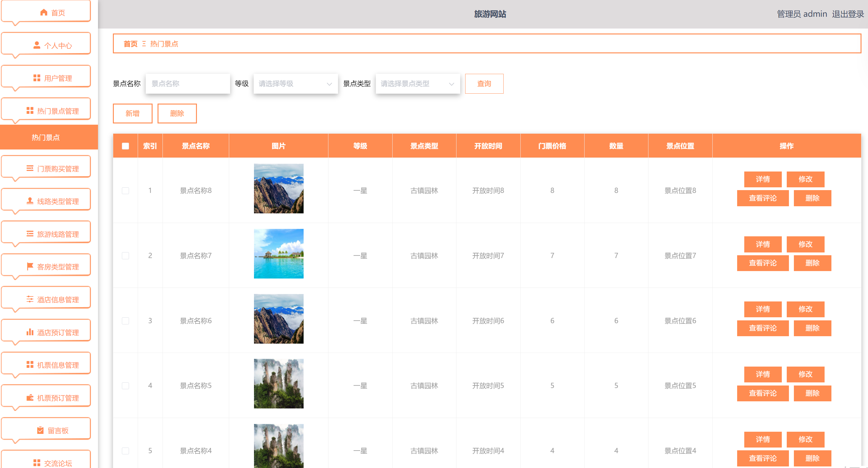Click the sliders icon beside 酒店信息管理
Viewport: 868px width, 468px height.
30,299
